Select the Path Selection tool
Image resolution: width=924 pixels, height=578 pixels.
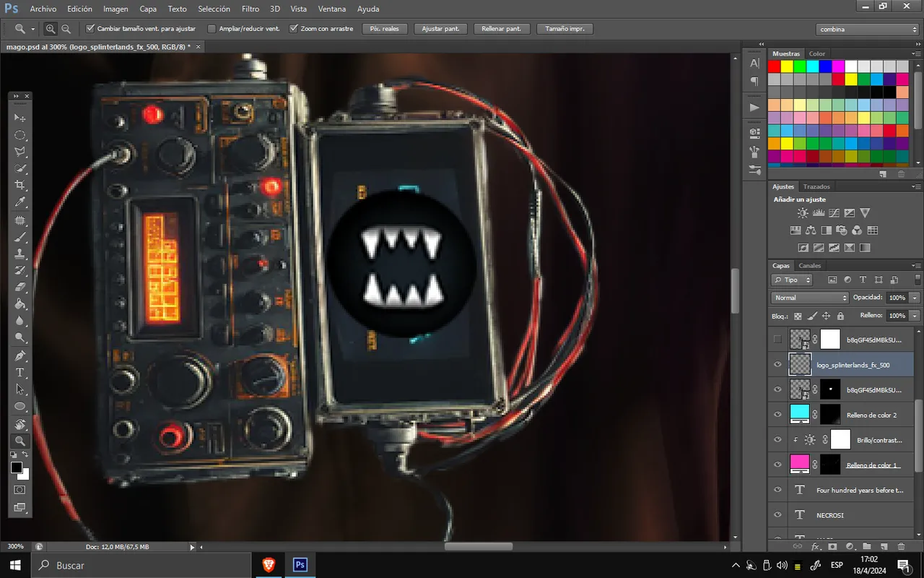click(x=20, y=389)
